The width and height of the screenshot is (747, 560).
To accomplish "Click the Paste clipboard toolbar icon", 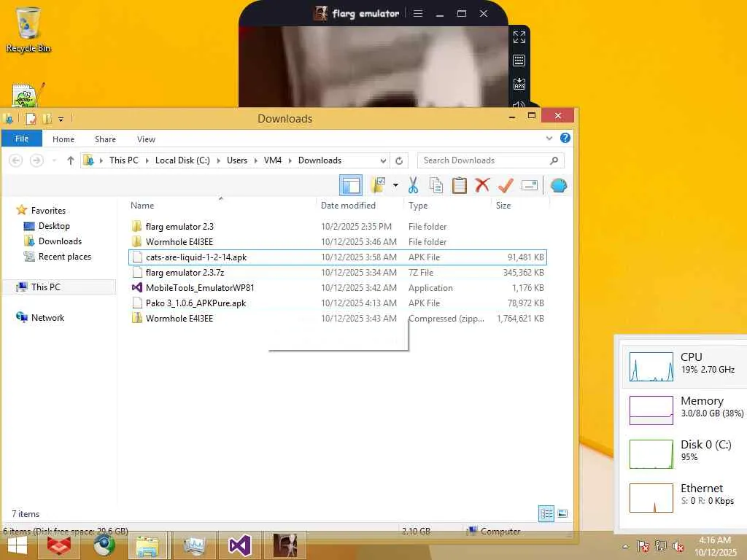I will [x=460, y=185].
